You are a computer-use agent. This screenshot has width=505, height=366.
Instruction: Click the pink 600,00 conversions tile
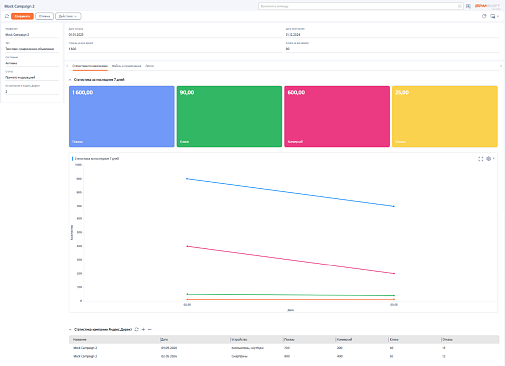[337, 116]
